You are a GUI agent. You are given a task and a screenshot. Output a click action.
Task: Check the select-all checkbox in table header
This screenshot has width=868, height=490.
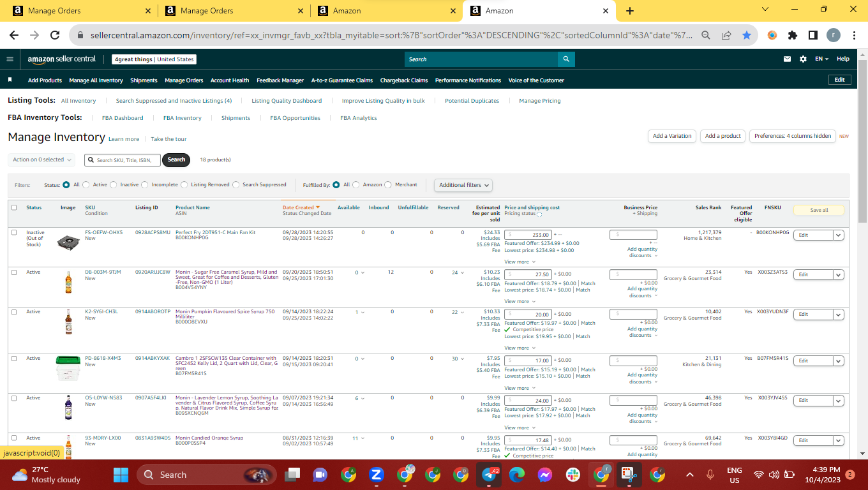[x=14, y=207]
